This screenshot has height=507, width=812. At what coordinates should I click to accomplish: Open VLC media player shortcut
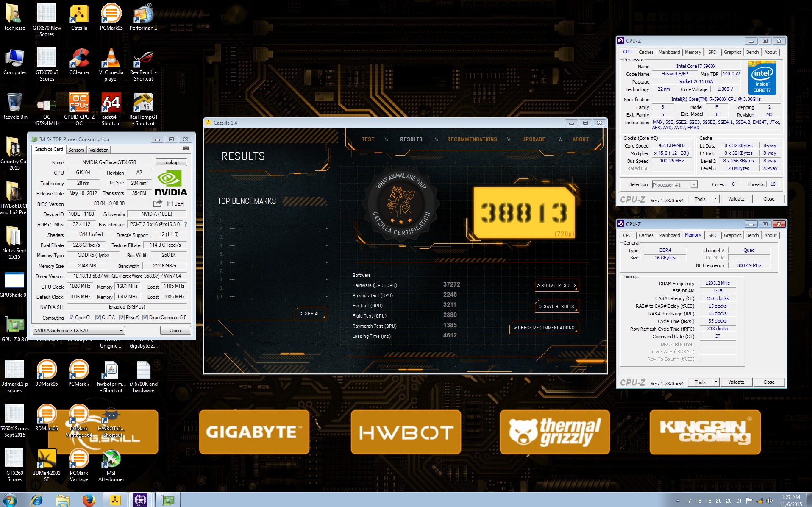tap(111, 65)
